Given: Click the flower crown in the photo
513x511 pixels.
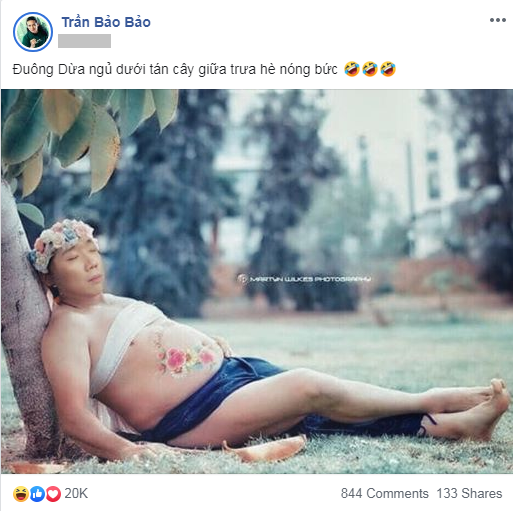Looking at the screenshot, I should (62, 241).
